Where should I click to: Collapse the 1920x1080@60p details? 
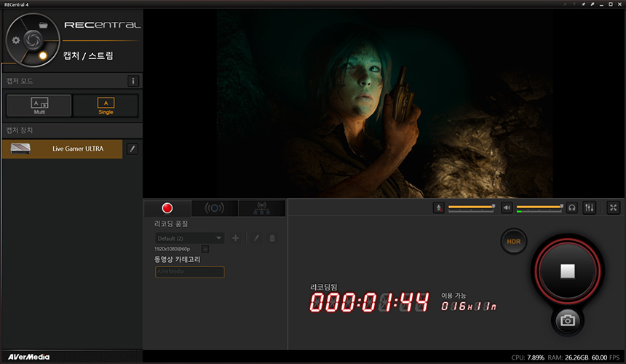coord(205,249)
